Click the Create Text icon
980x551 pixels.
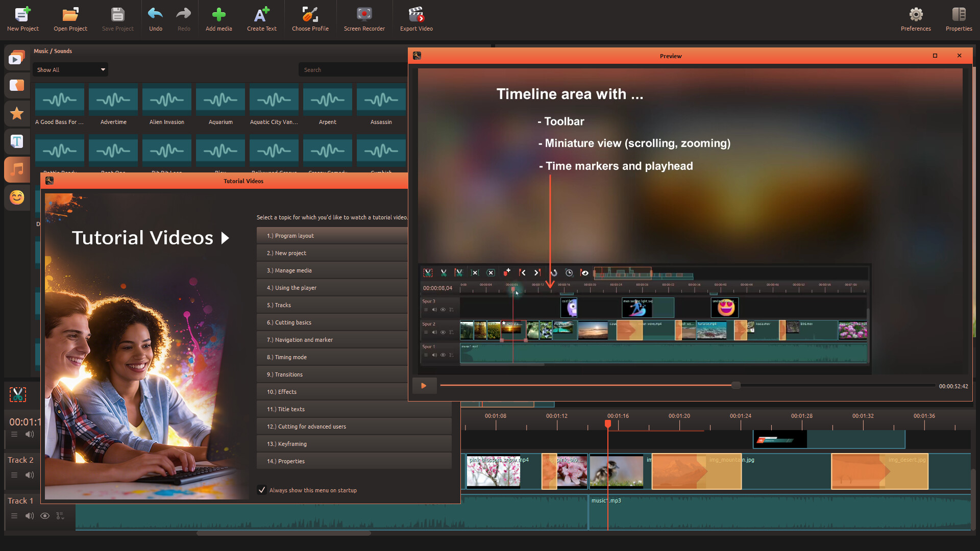pos(261,15)
